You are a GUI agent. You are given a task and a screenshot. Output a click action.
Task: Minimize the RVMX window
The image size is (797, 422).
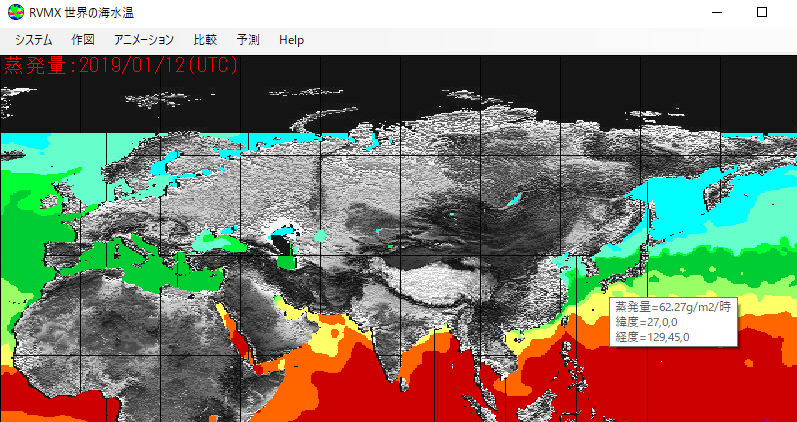[716, 13]
